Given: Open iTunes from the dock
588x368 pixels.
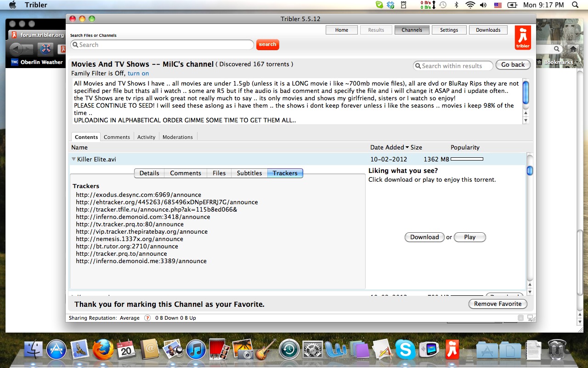Looking at the screenshot, I should pos(196,350).
